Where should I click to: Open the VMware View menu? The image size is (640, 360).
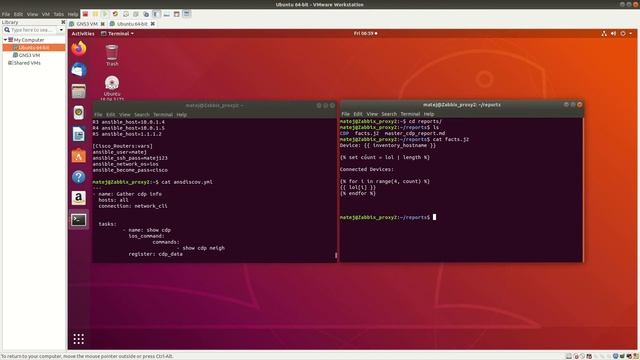[32, 14]
